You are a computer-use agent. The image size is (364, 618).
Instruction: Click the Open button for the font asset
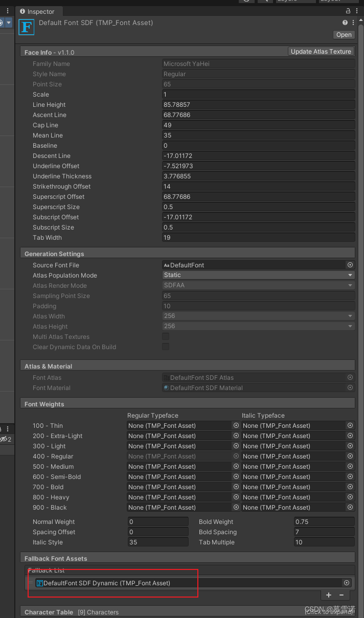(343, 34)
